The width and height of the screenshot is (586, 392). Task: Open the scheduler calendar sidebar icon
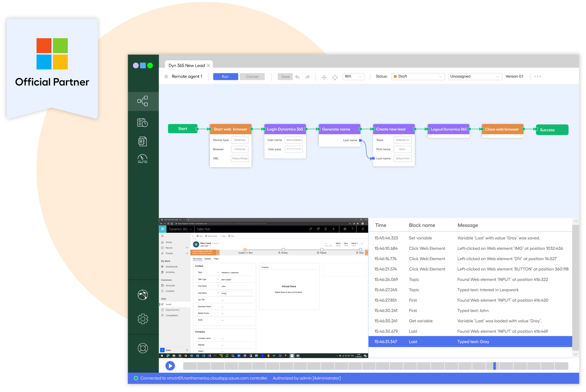click(142, 123)
